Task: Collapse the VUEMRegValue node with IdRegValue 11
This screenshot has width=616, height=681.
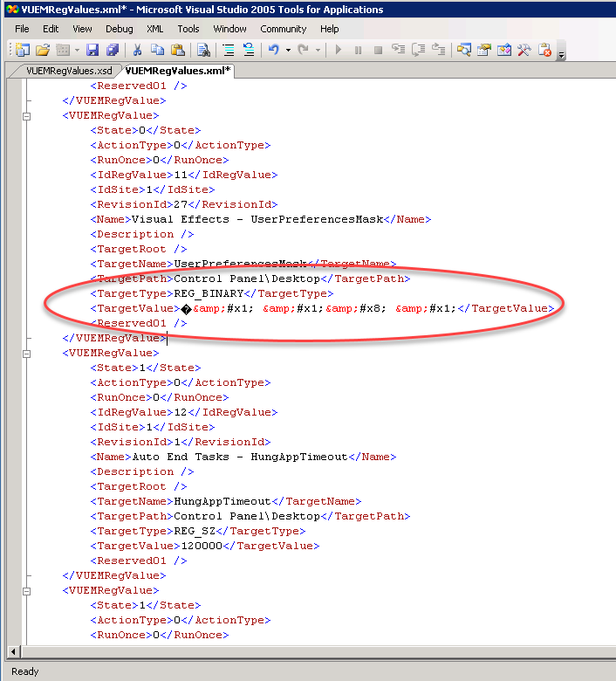Action: [27, 115]
